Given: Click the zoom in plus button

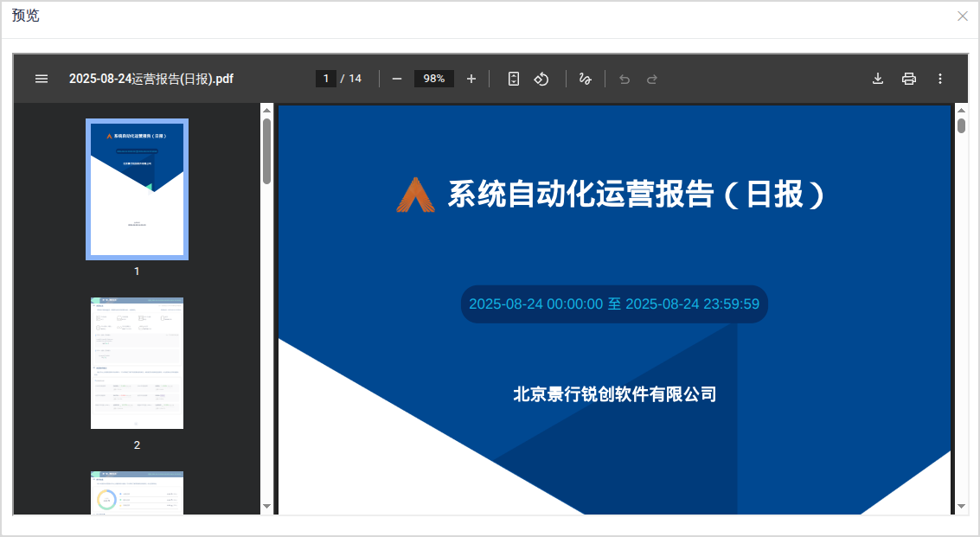Looking at the screenshot, I should tap(471, 79).
